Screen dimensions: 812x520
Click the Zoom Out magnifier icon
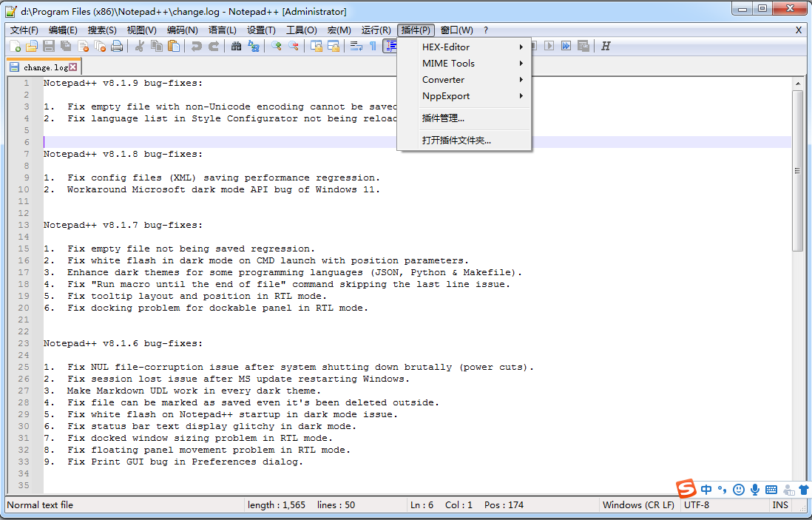(293, 47)
